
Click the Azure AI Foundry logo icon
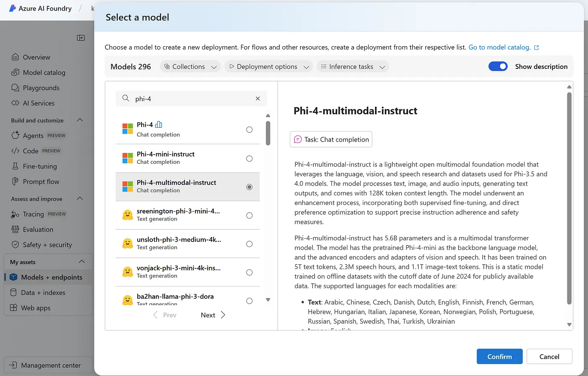pos(12,8)
